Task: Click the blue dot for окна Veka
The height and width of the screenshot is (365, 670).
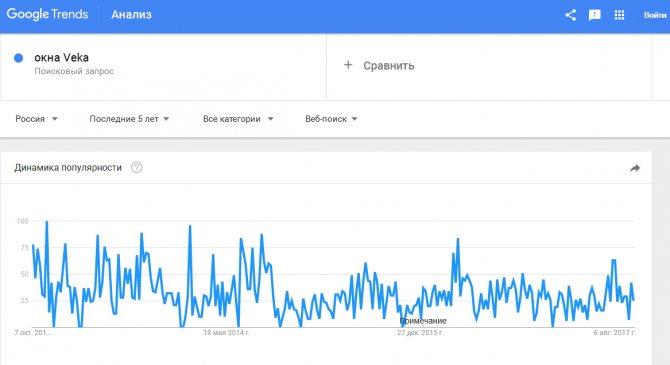Action: [18, 58]
